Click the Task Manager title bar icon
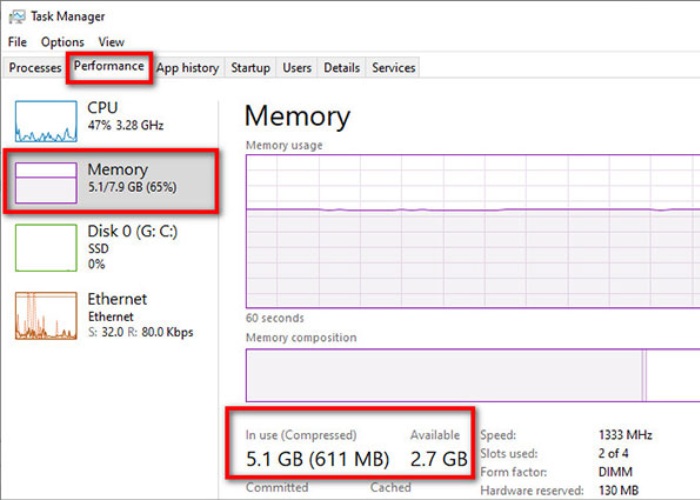The image size is (700, 500). pos(15,16)
